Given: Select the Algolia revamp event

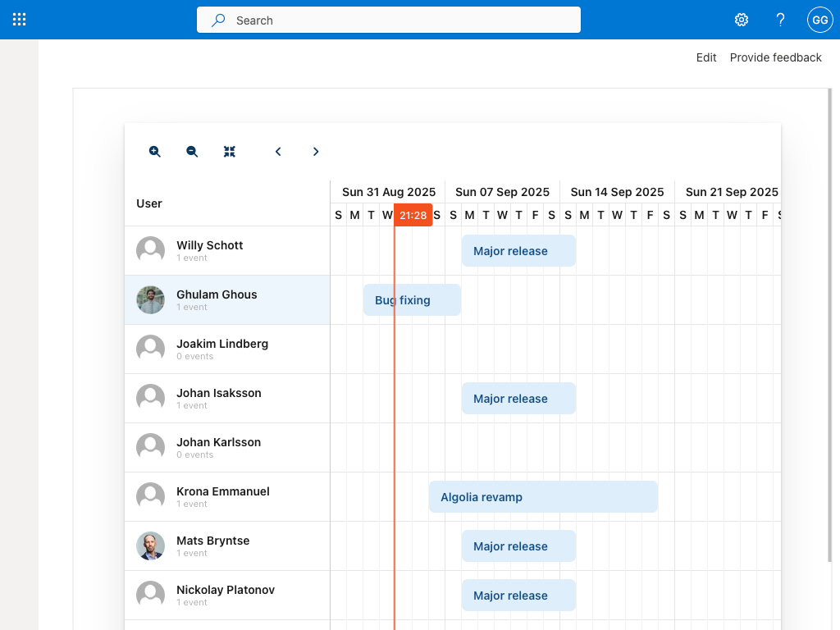Looking at the screenshot, I should point(542,496).
